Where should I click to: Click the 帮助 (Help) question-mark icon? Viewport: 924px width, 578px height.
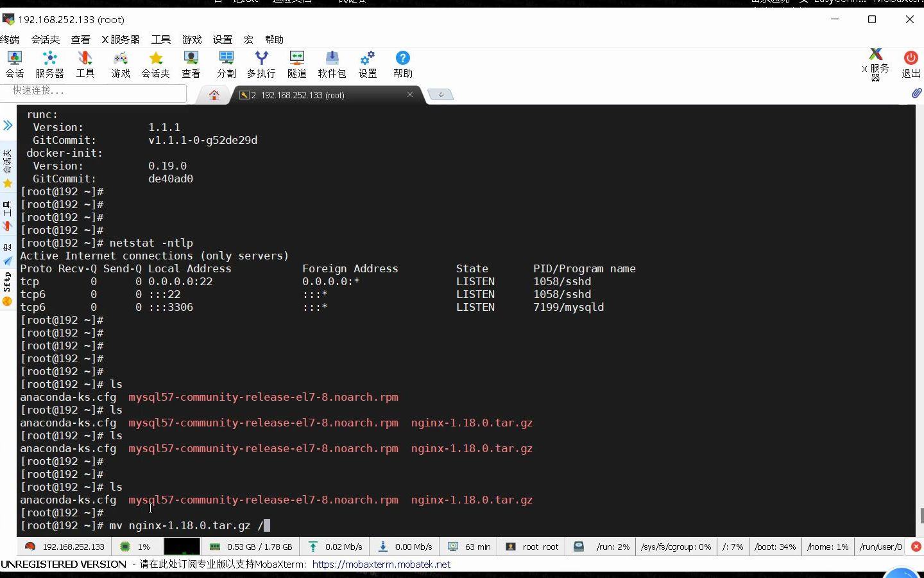pyautogui.click(x=403, y=65)
